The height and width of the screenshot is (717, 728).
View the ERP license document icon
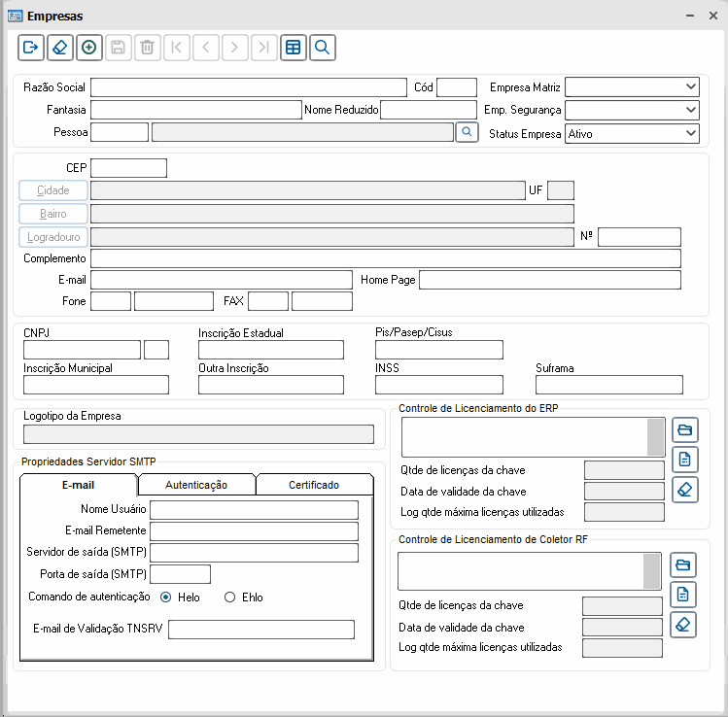684,459
